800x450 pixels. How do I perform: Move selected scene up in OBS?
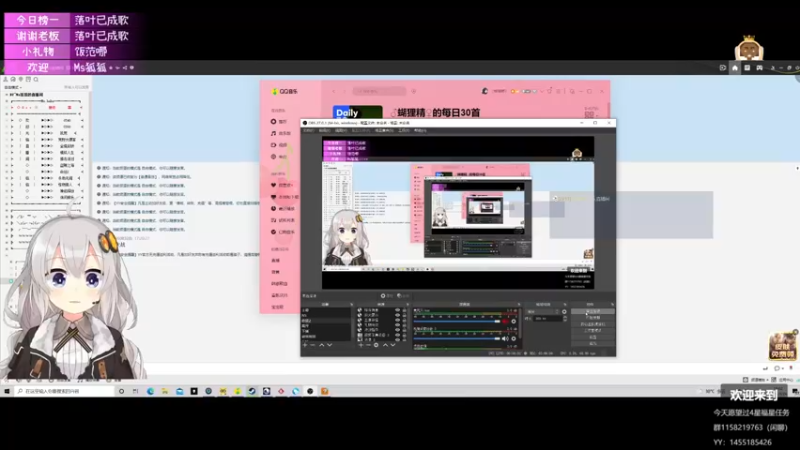click(x=321, y=345)
